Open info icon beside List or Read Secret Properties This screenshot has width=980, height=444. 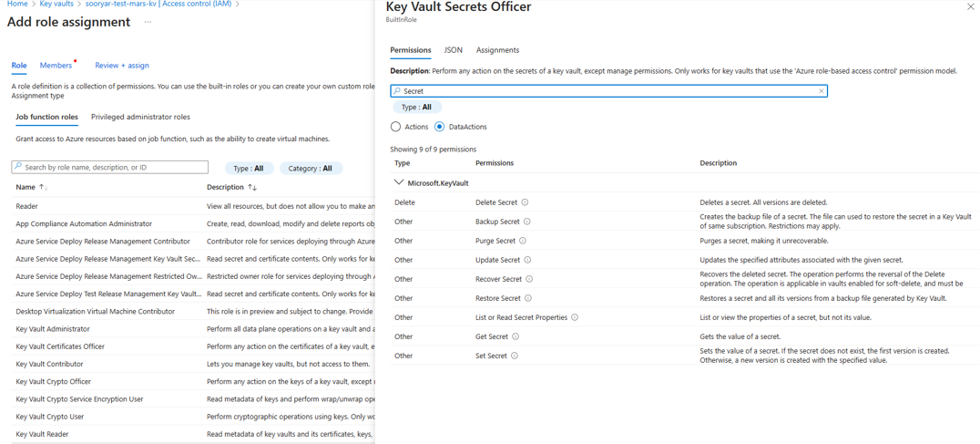[x=575, y=317]
